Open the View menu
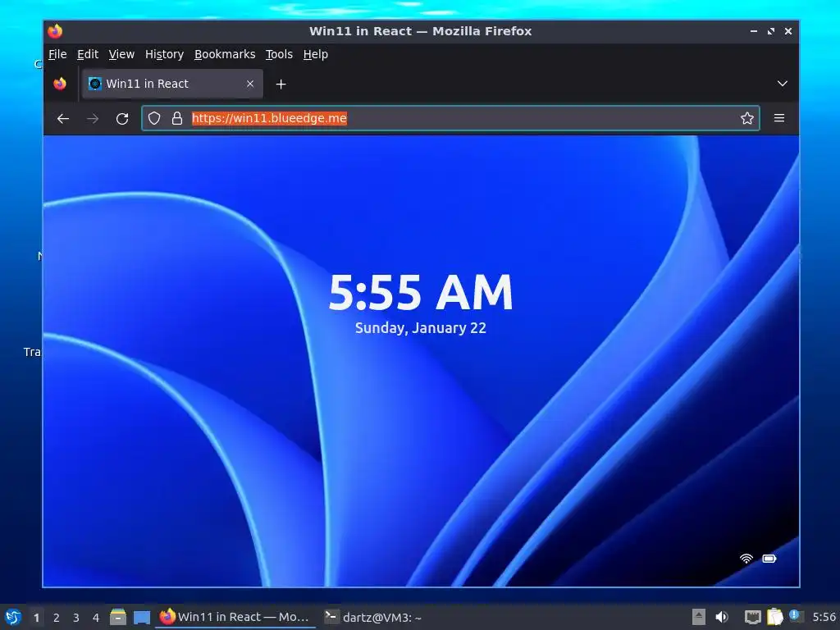The image size is (840, 630). [121, 54]
